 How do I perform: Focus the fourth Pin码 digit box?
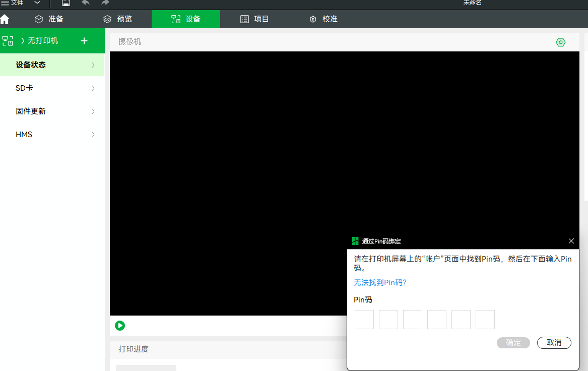(x=437, y=320)
